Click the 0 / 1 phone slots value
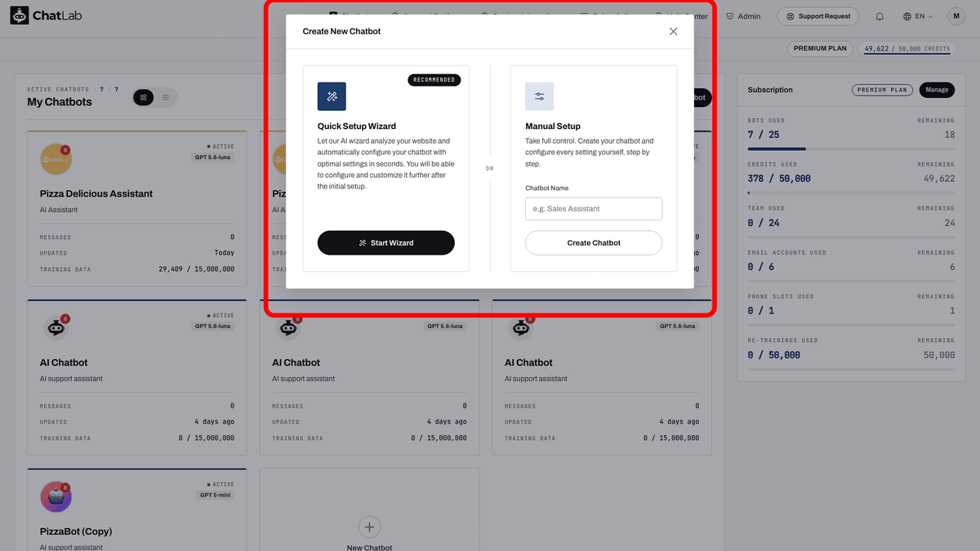The height and width of the screenshot is (551, 980). coord(760,311)
